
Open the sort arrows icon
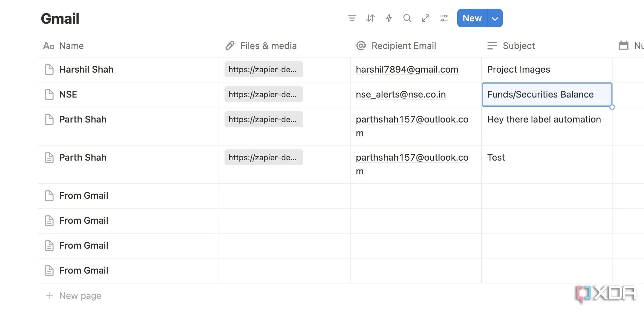370,18
